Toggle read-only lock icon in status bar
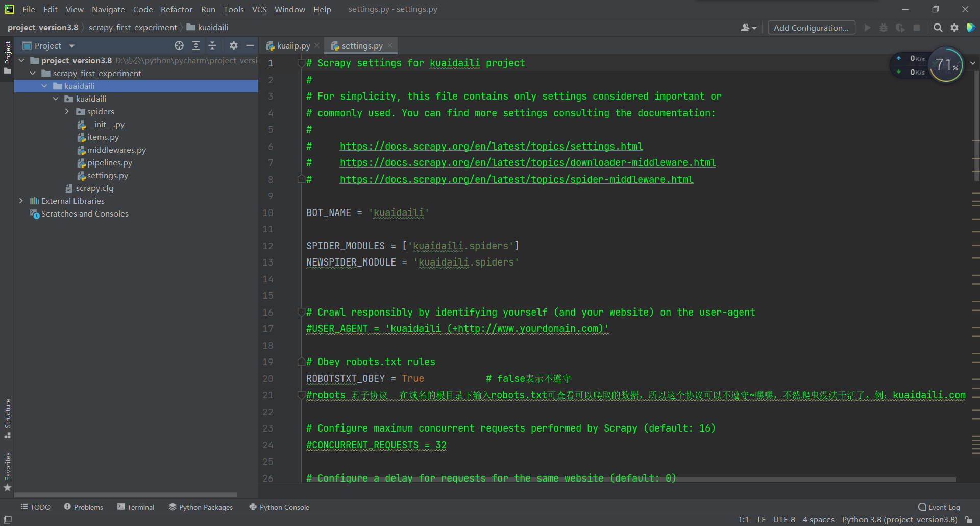 [x=968, y=520]
